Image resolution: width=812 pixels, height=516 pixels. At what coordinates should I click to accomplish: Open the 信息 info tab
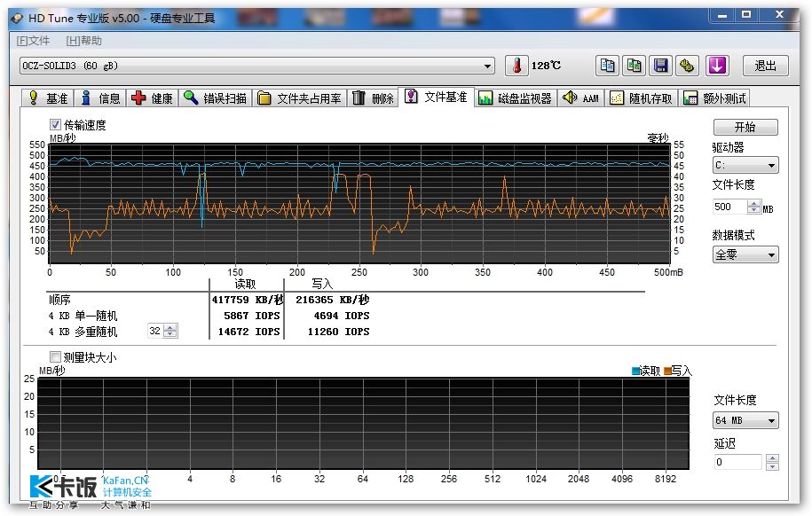[100, 98]
